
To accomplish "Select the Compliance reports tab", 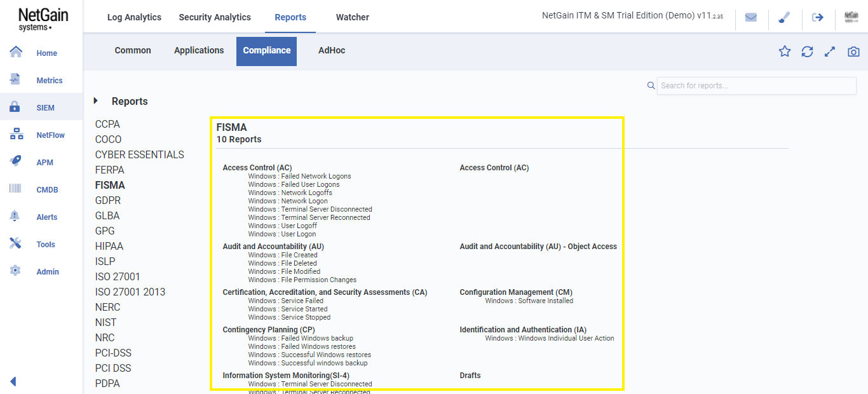I will (267, 51).
